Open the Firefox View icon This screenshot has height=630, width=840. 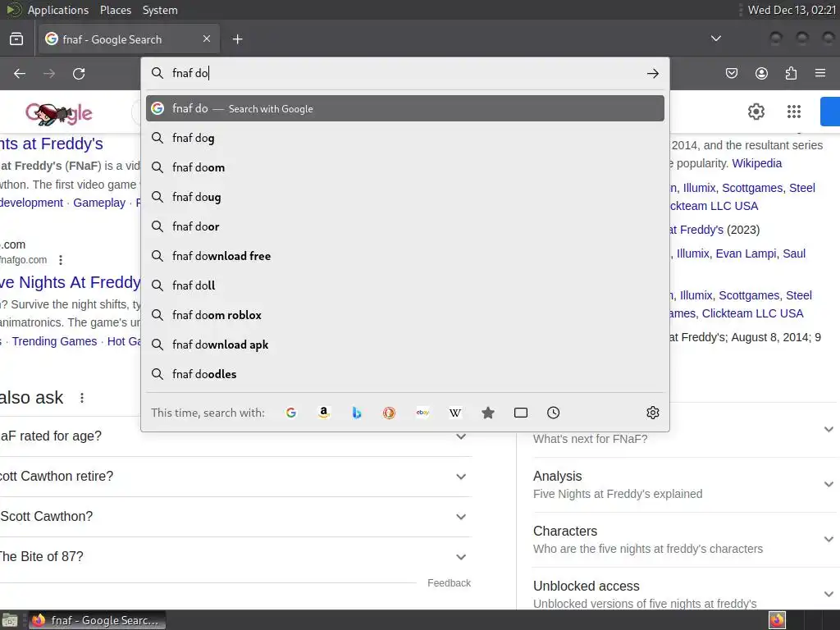pyautogui.click(x=16, y=39)
